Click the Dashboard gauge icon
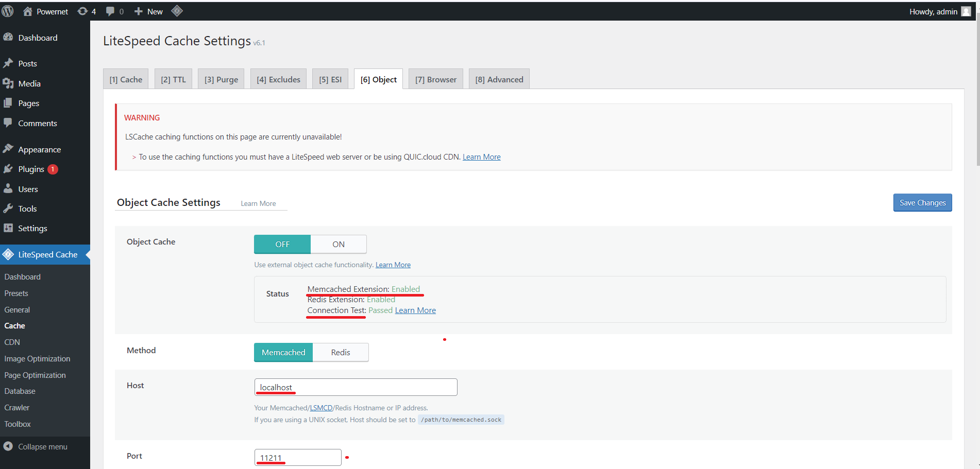This screenshot has height=469, width=980. coord(8,37)
